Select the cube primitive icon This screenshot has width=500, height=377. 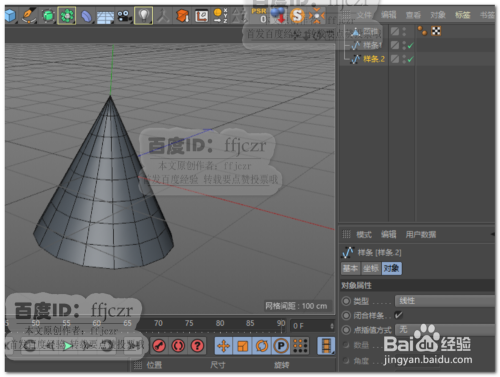(x=10, y=16)
